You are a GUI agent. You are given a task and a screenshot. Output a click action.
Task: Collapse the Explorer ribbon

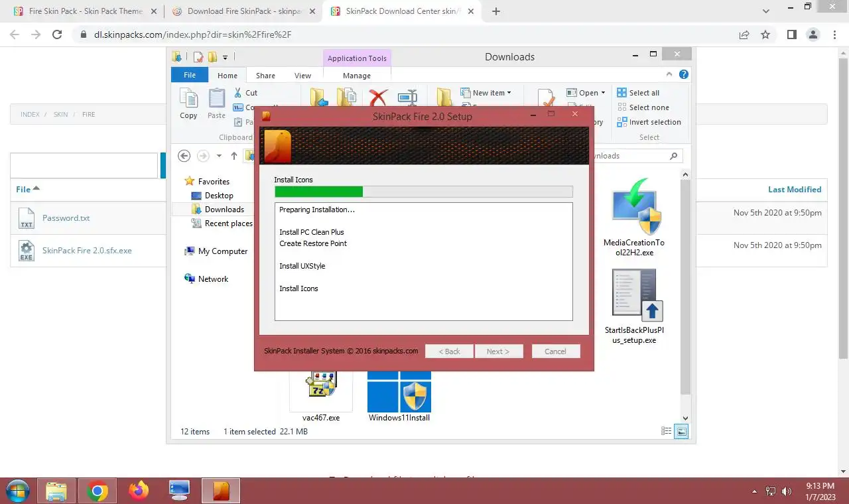click(x=669, y=75)
